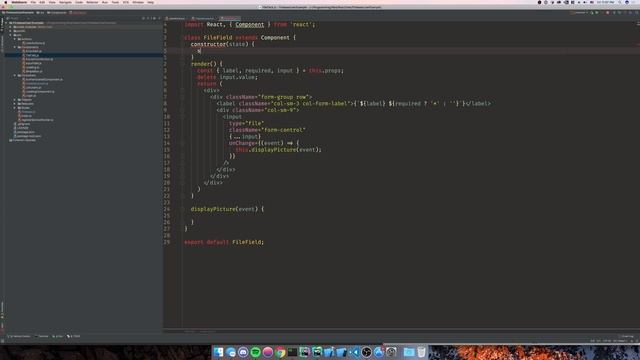Collapse the project root folder in tree

tap(6, 23)
